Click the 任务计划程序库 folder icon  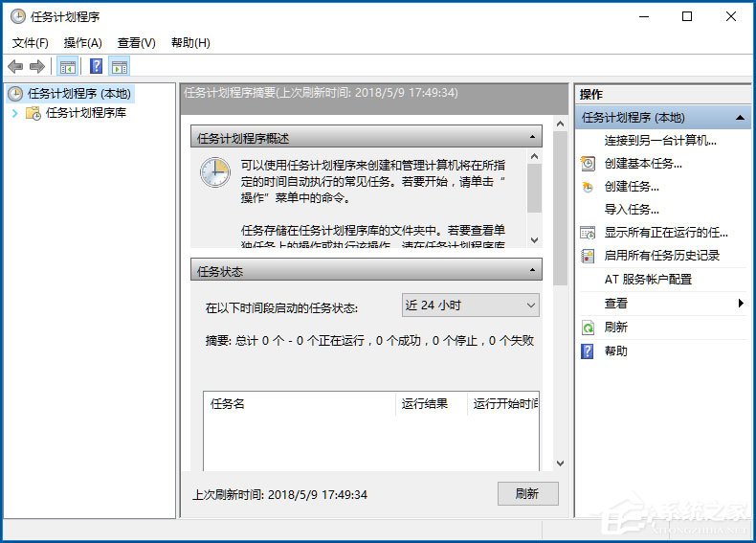coord(33,113)
